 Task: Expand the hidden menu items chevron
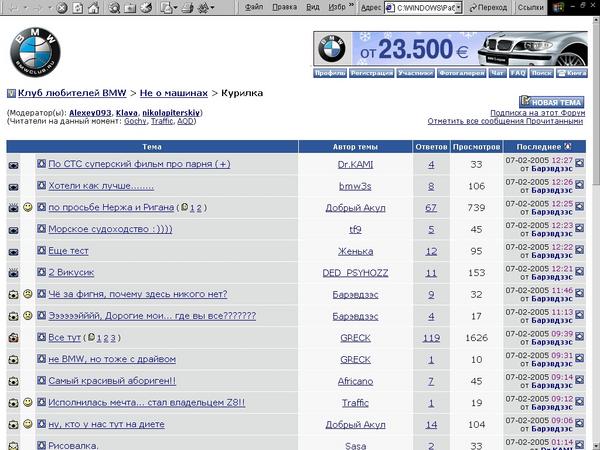[352, 5]
